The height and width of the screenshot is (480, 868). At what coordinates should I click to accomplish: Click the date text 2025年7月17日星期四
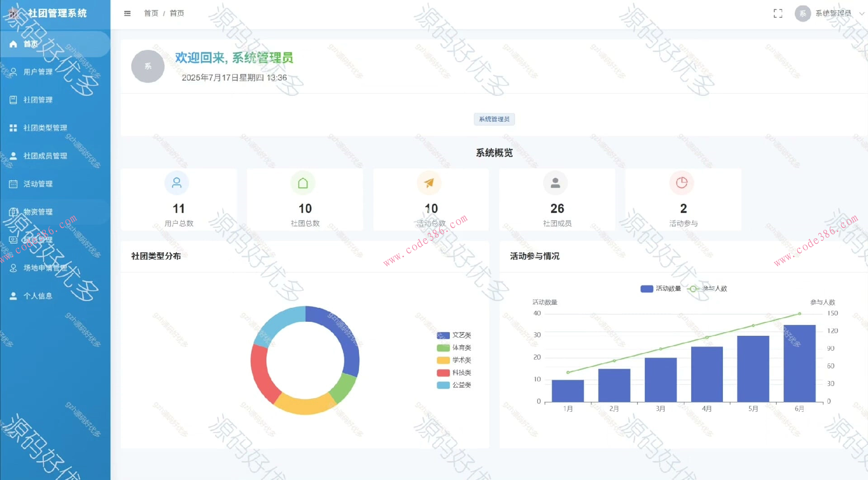[222, 78]
